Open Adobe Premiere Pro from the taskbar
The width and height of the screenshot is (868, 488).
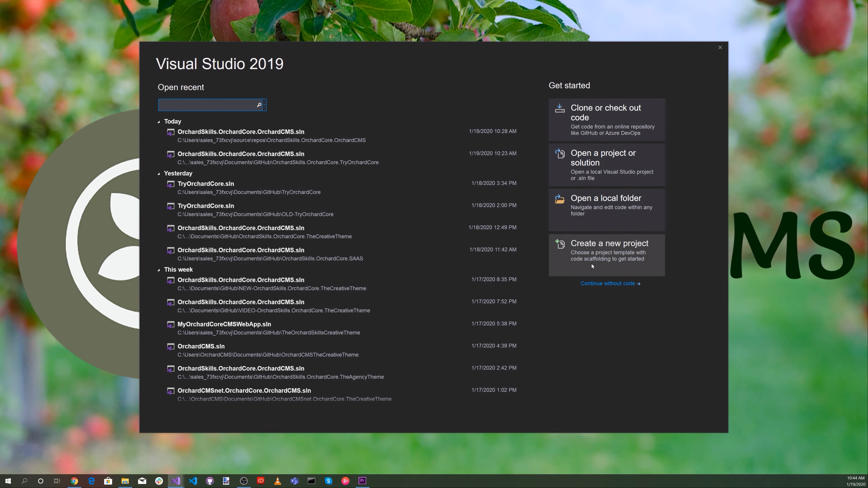[x=362, y=481]
